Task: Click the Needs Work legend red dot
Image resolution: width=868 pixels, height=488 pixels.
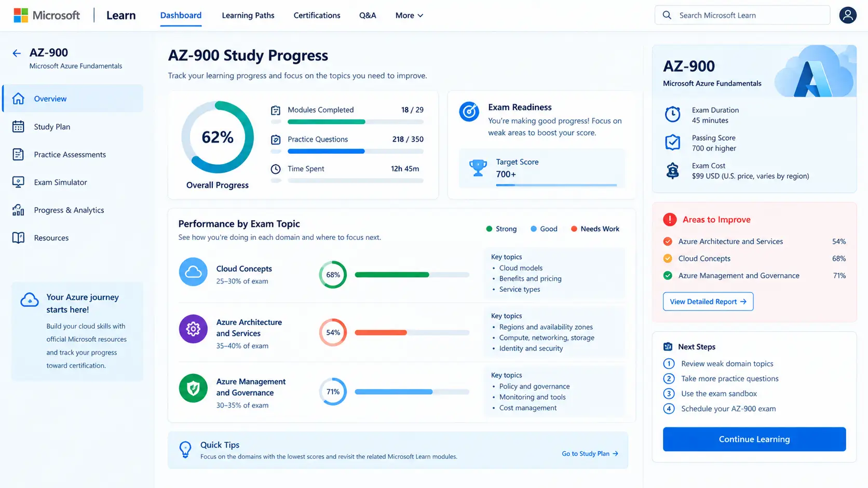Action: click(x=574, y=229)
